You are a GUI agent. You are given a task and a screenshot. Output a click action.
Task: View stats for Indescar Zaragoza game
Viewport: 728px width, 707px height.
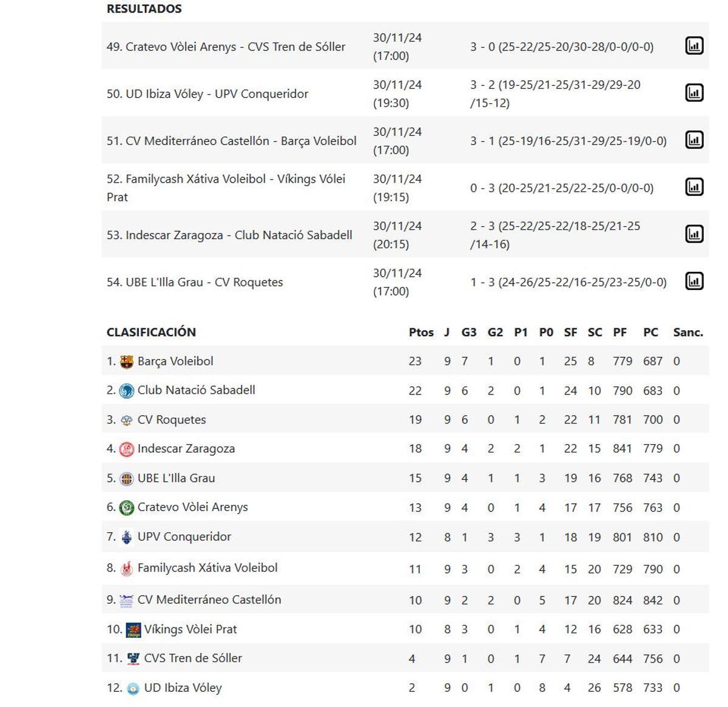tap(694, 234)
